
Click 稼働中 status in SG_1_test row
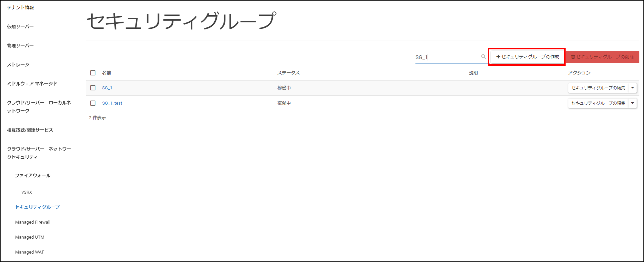click(x=284, y=103)
